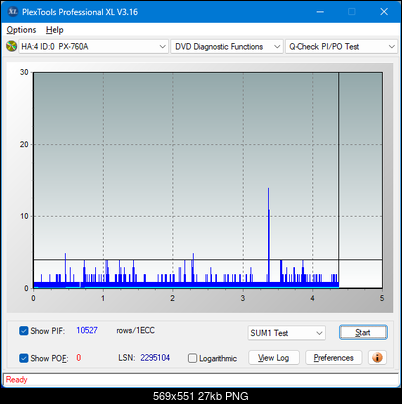This screenshot has height=404, width=402.
Task: Minimize the PlexTools window
Action: [x=320, y=12]
